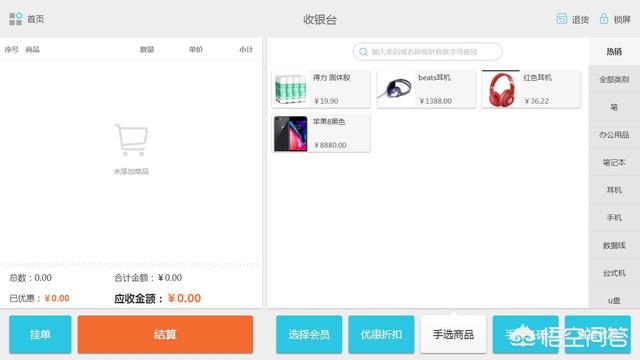The image size is (640, 360).
Task: Click the 首页 text label
Action: tap(36, 19)
